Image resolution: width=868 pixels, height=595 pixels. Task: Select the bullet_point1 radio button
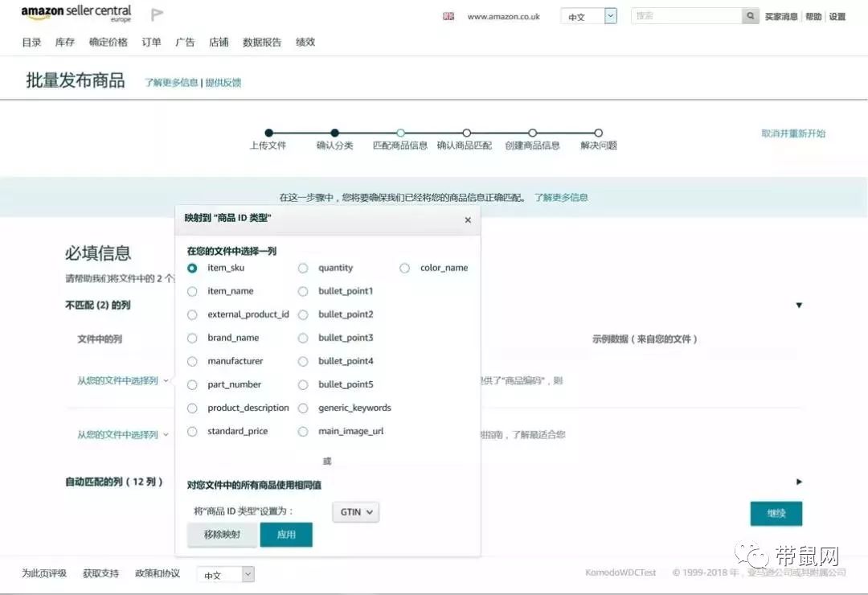(303, 291)
